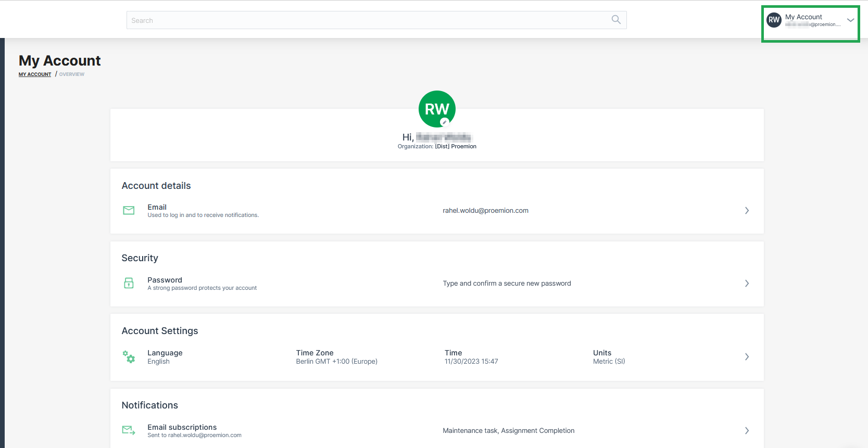Screen dimensions: 868x448
Task: Click the small RW avatar in header
Action: 774,20
